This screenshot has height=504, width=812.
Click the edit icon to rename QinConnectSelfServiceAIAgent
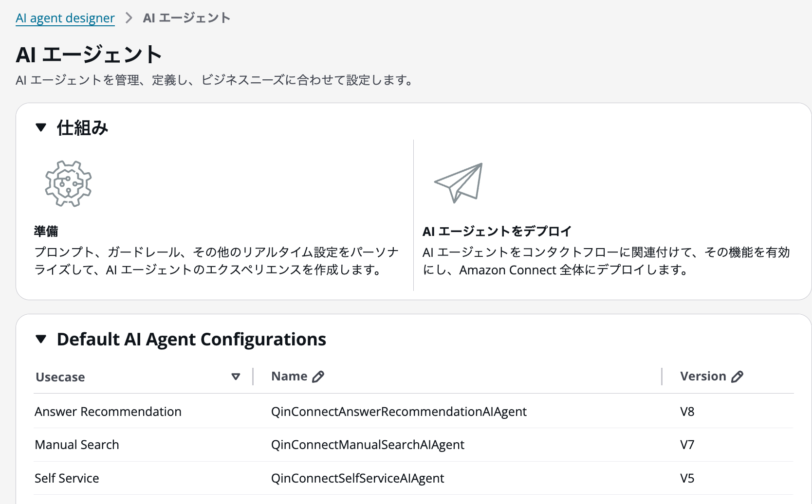[319, 376]
